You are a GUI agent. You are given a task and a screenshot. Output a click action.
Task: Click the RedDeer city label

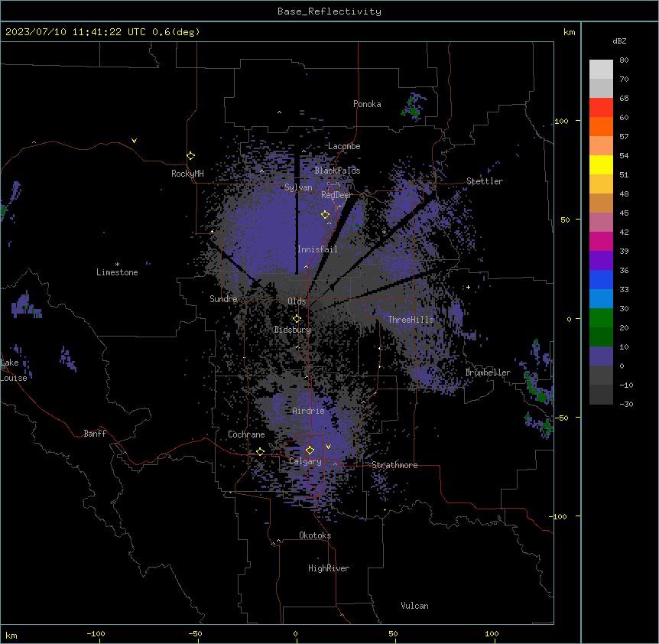click(x=336, y=195)
